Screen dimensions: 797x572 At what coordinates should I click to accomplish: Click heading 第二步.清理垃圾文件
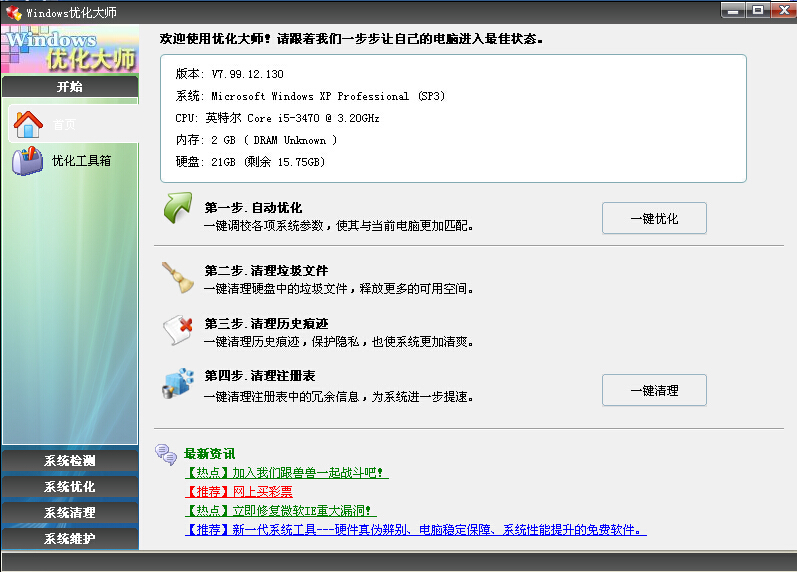tap(266, 270)
